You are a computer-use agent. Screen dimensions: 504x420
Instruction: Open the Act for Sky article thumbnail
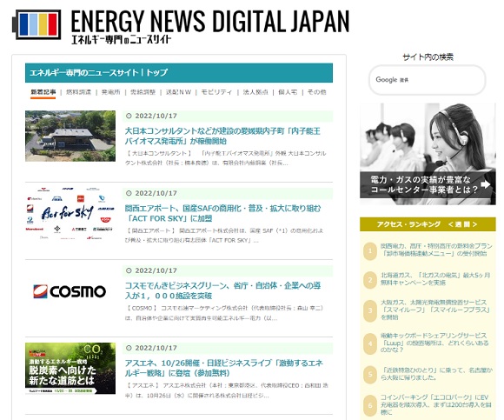(70, 214)
